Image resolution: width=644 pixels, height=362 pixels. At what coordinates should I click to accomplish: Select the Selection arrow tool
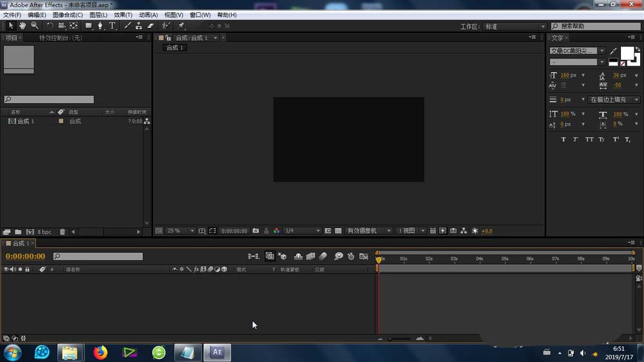click(11, 26)
